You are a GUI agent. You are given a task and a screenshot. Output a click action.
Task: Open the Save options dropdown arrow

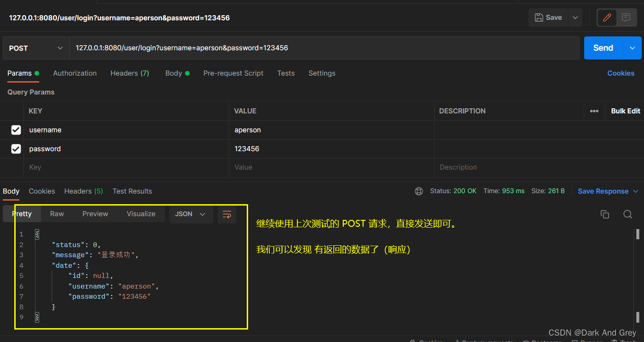pos(575,18)
